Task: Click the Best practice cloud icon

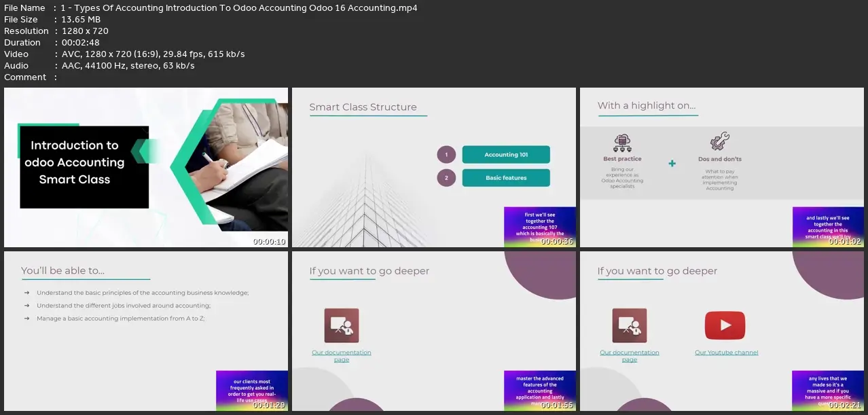Action: pos(622,143)
